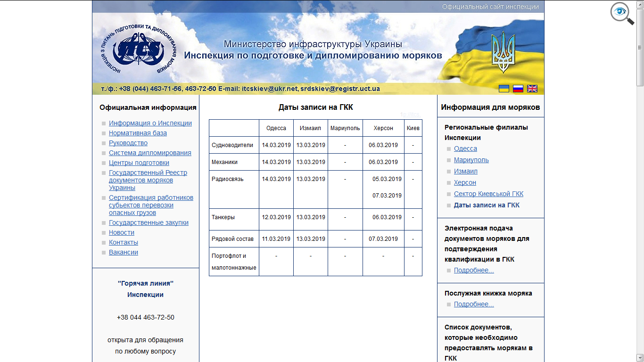Open "Подробнее..." under Послужная книжка моряка

[473, 304]
